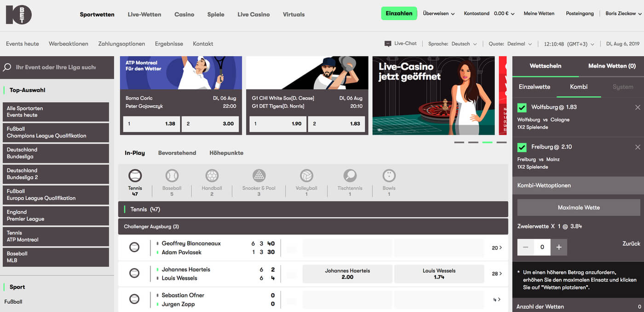Switch to the Meine Wetten (0) tab
Screen dimensions: 644x312
(612, 66)
